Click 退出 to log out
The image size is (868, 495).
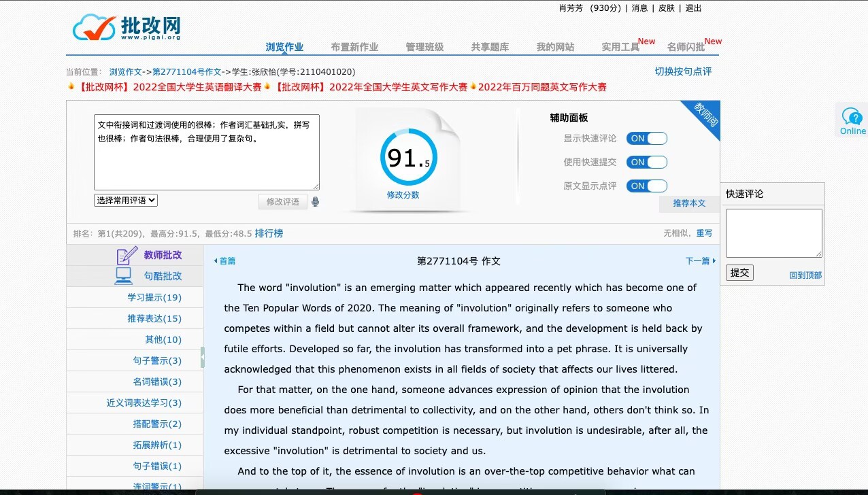[x=693, y=8]
